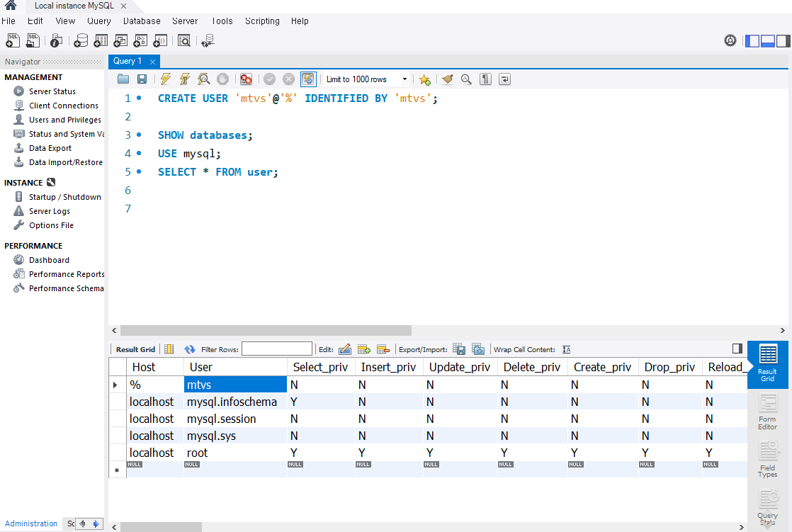The image size is (792, 532).
Task: Toggle the Wrap Cell Content option
Action: tap(566, 349)
